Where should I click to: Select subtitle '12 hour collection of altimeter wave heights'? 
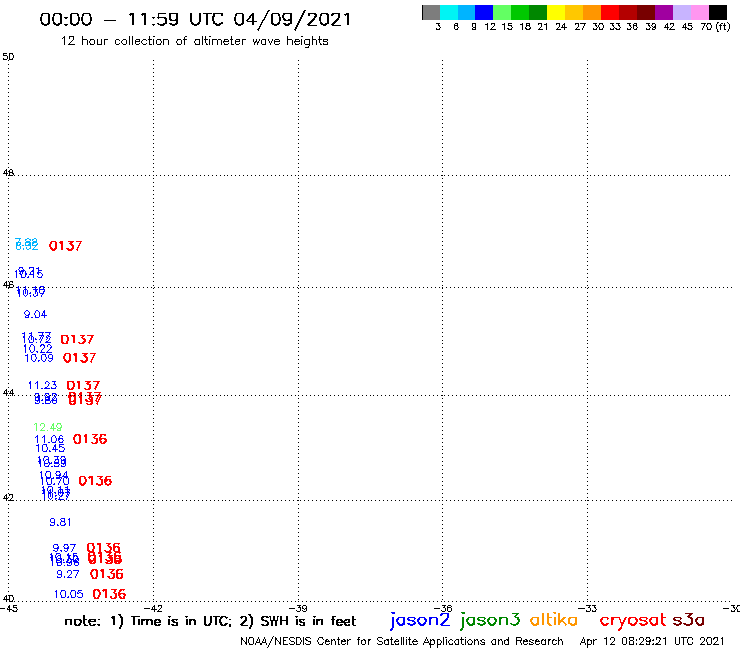point(194,41)
